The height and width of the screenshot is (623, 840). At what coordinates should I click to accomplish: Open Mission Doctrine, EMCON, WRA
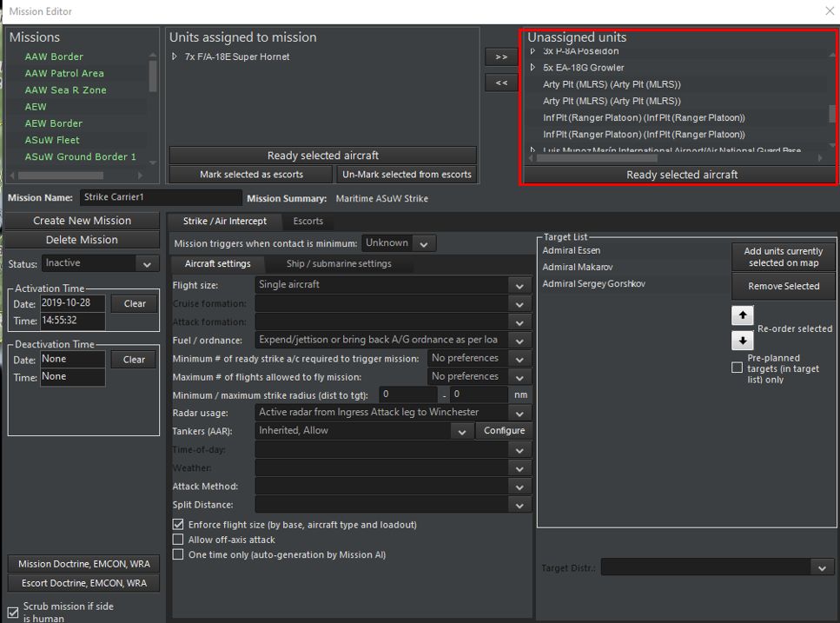pyautogui.click(x=84, y=564)
